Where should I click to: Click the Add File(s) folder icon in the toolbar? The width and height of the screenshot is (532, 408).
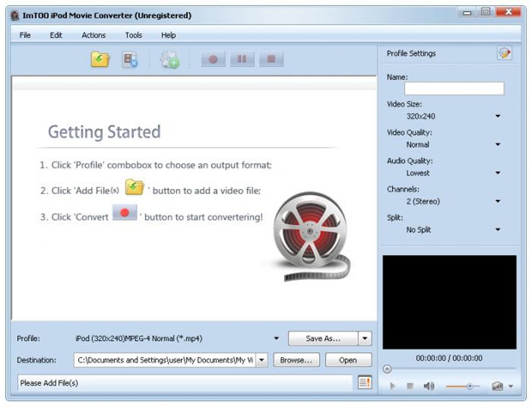100,60
